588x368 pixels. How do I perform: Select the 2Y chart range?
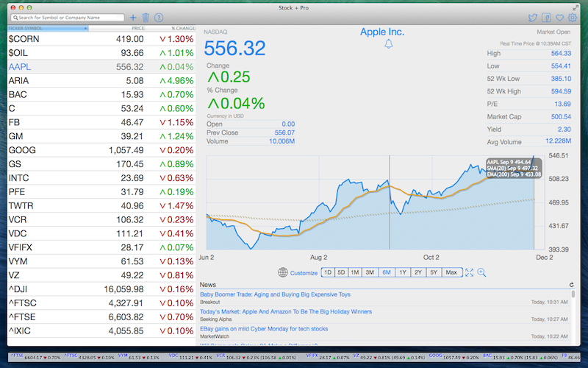pos(418,272)
